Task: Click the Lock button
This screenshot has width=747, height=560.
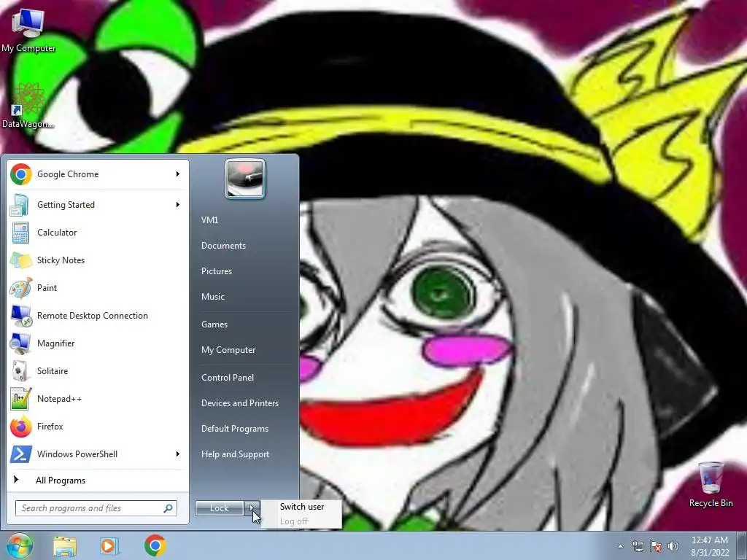Action: point(220,508)
